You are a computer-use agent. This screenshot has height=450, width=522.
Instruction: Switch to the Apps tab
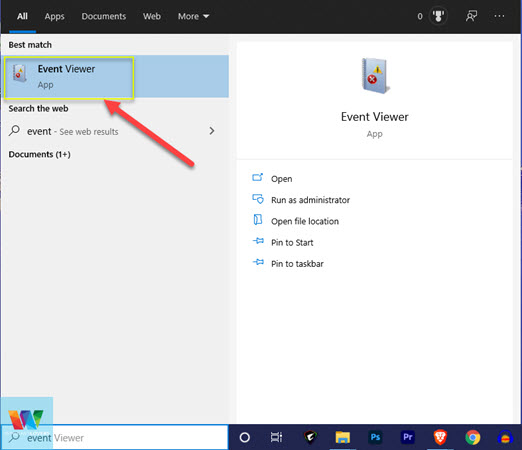pos(54,16)
